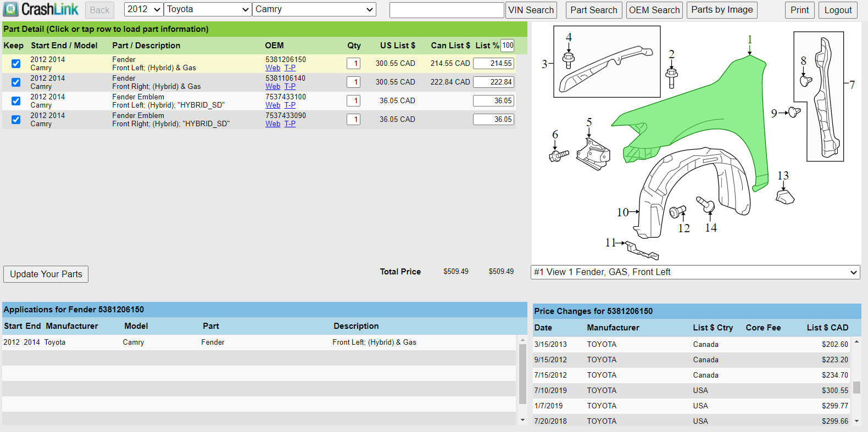Screen dimensions: 868x432
Task: Open OEM Search
Action: pos(654,10)
